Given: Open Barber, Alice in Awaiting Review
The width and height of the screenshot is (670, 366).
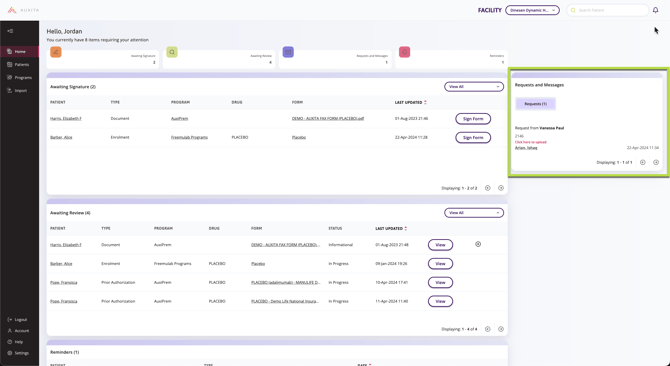Looking at the screenshot, I should coord(61,264).
